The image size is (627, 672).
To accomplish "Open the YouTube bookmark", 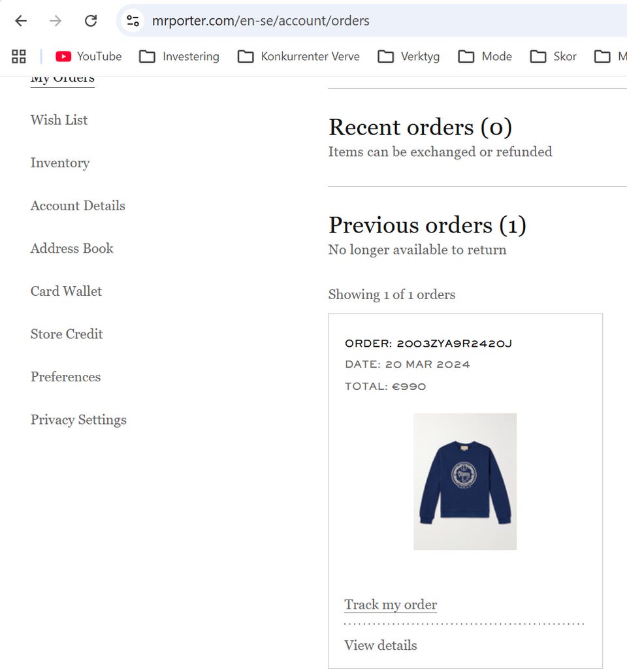I will 89,56.
